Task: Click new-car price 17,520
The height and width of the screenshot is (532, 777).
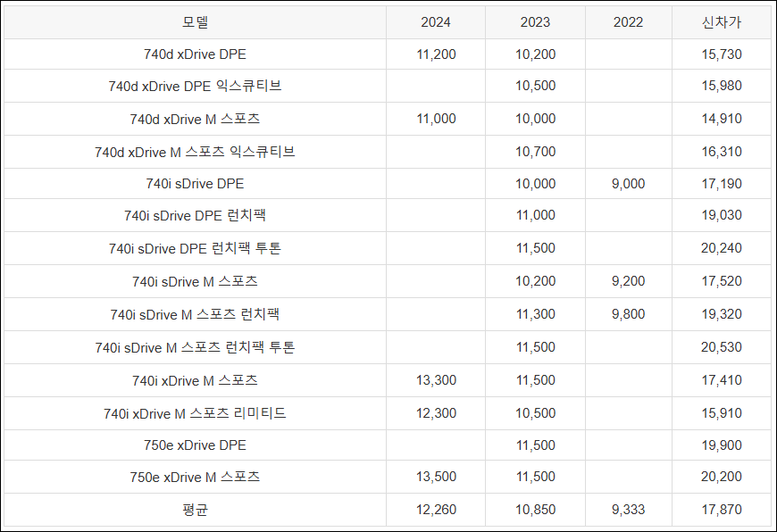Action: tap(722, 281)
